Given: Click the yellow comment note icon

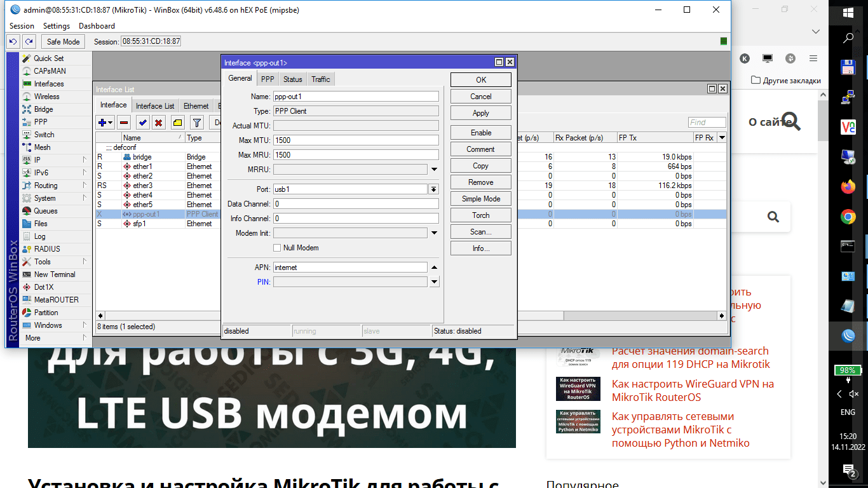Looking at the screenshot, I should tap(177, 123).
